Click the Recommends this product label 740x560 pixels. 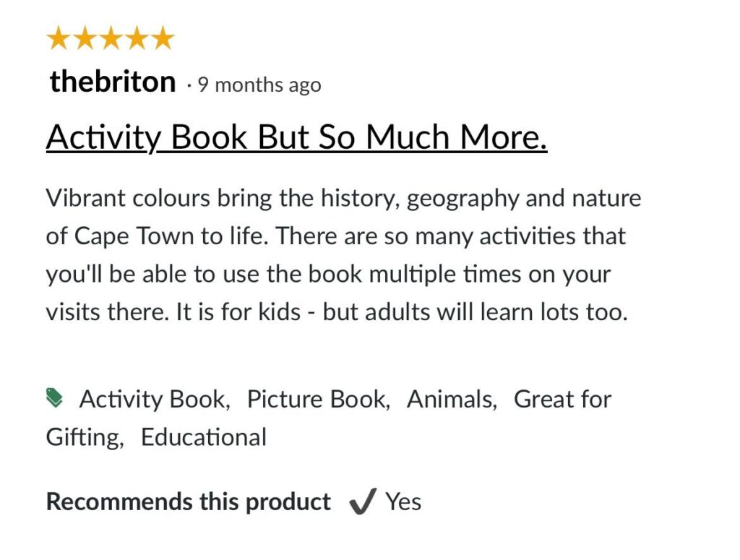click(189, 501)
